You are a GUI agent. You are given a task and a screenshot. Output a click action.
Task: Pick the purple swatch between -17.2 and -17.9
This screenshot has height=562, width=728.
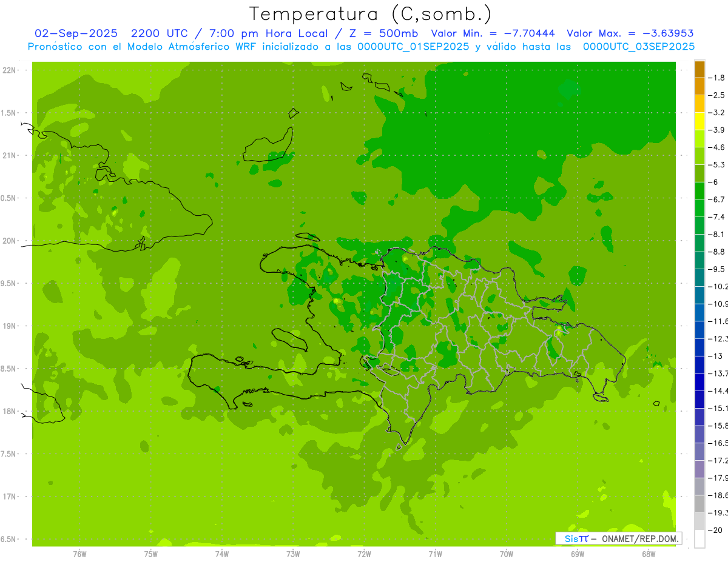point(699,469)
